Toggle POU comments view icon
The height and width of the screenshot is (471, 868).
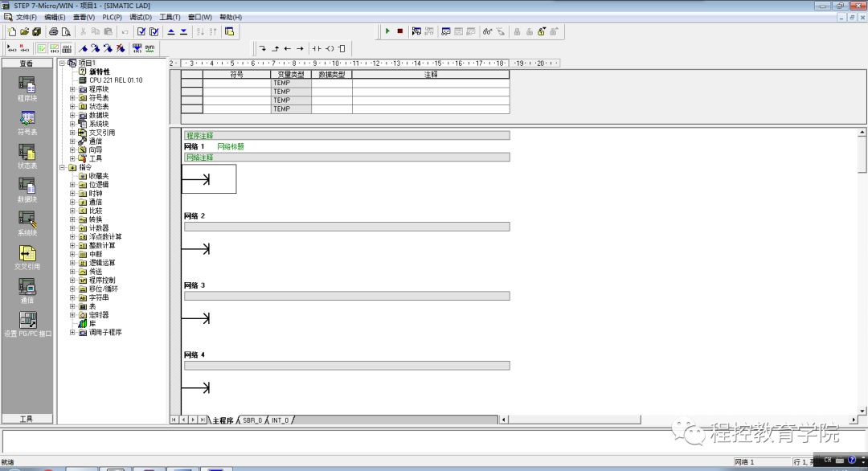42,48
